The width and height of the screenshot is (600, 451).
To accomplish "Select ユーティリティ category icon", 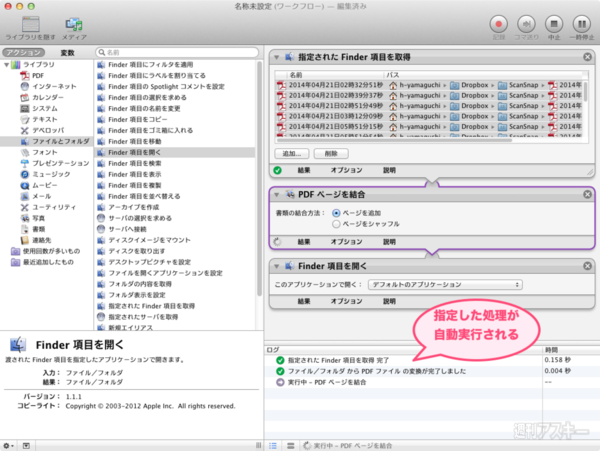I will [24, 207].
